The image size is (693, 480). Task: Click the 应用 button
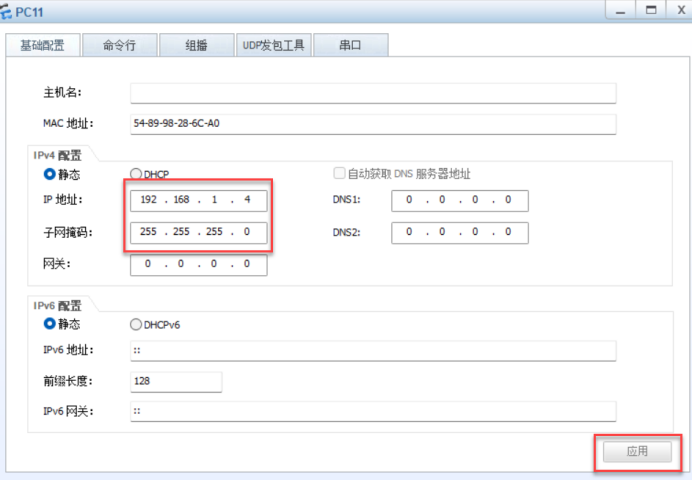(x=637, y=452)
